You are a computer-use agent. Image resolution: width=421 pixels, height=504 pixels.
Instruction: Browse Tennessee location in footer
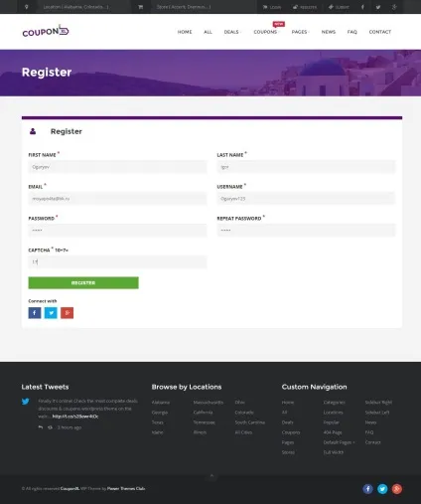tap(205, 422)
